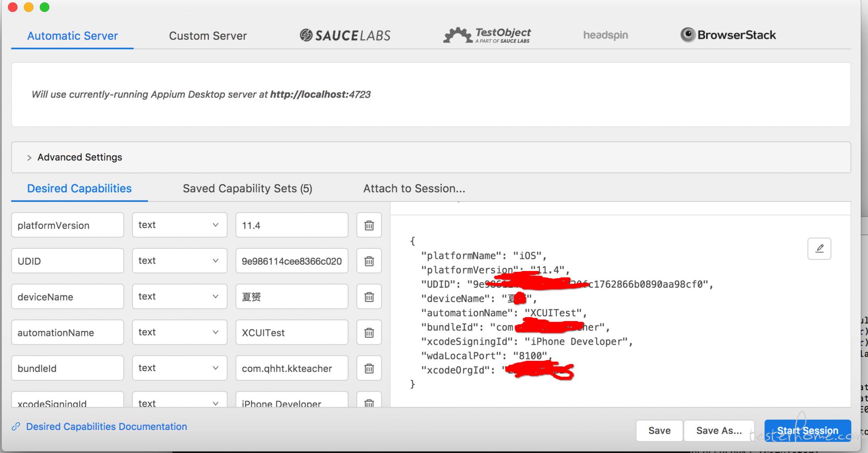Open Saved Capability Sets (5) tab

247,188
